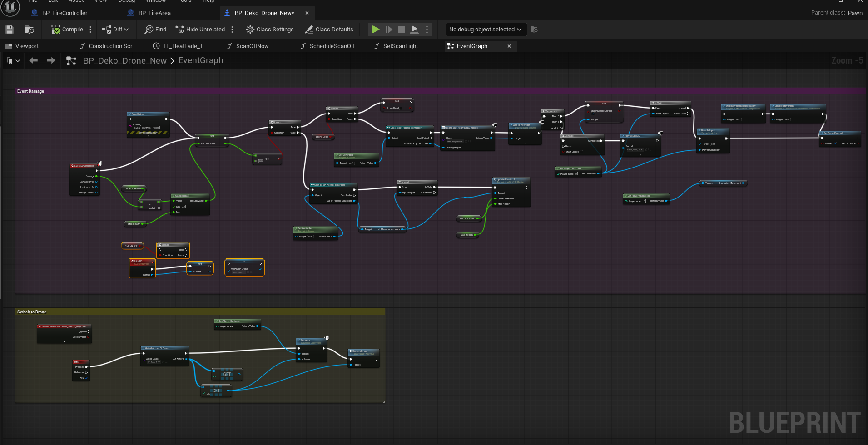Click Add pin on the Sequence node
This screenshot has height=445, width=868.
pyautogui.click(x=557, y=128)
